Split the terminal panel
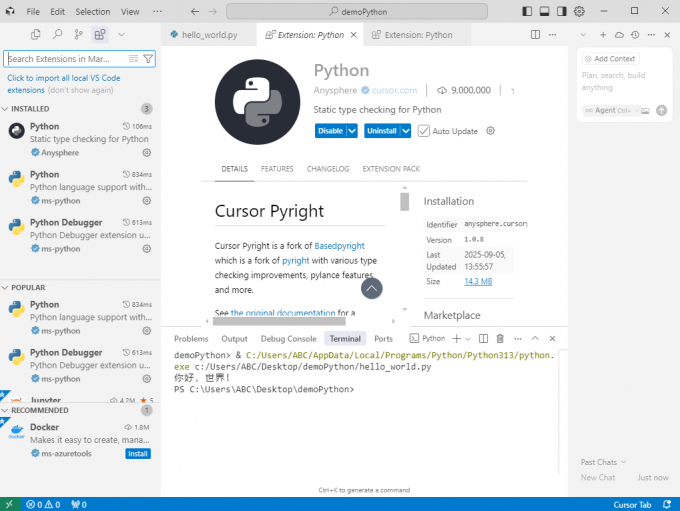The height and width of the screenshot is (511, 680). coord(485,339)
